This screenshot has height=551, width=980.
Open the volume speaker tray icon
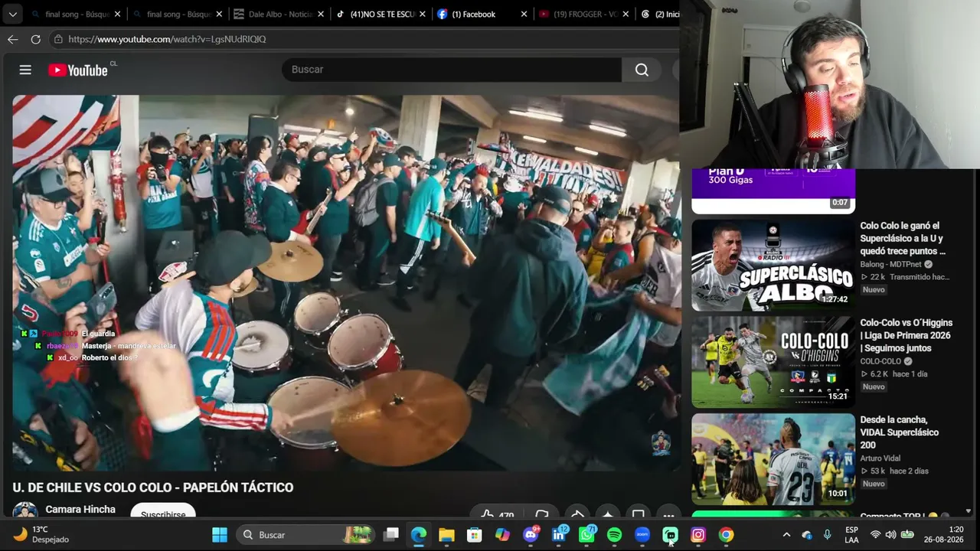tap(890, 535)
